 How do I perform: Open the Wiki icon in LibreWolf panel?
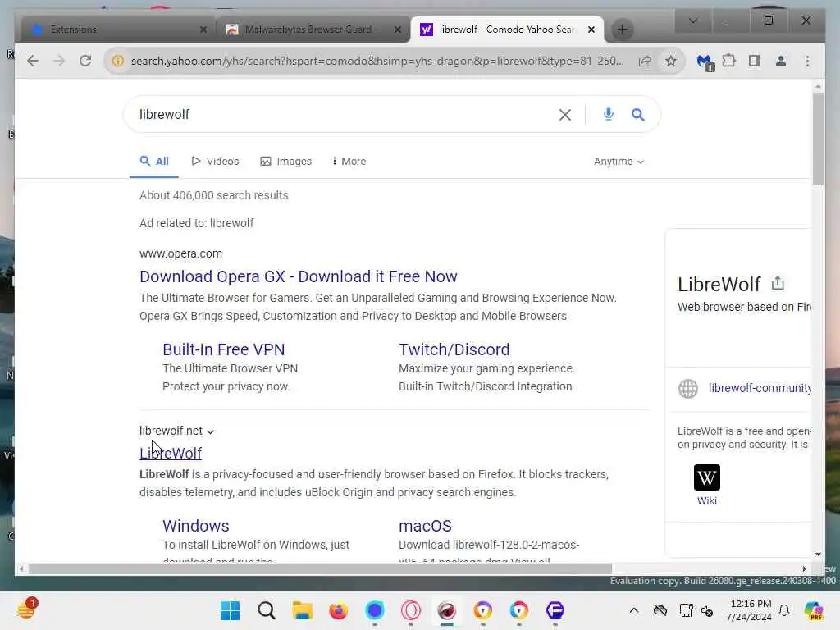706,477
